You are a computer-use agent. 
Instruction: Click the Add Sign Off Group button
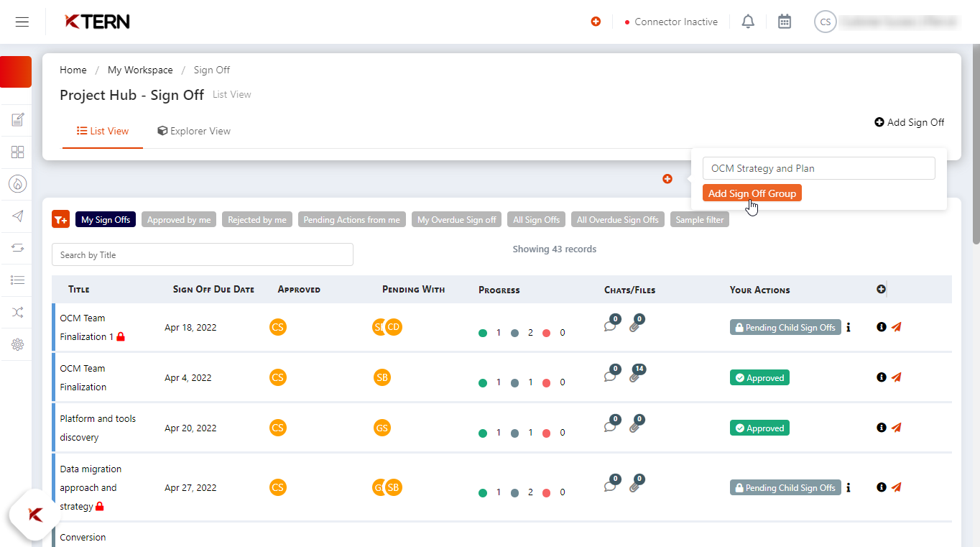(752, 193)
